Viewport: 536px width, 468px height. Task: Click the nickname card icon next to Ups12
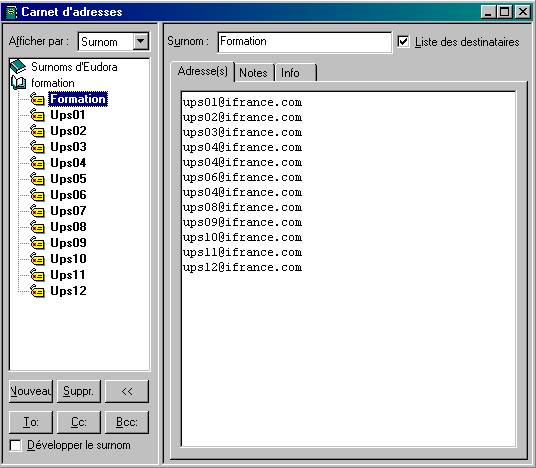[x=37, y=291]
